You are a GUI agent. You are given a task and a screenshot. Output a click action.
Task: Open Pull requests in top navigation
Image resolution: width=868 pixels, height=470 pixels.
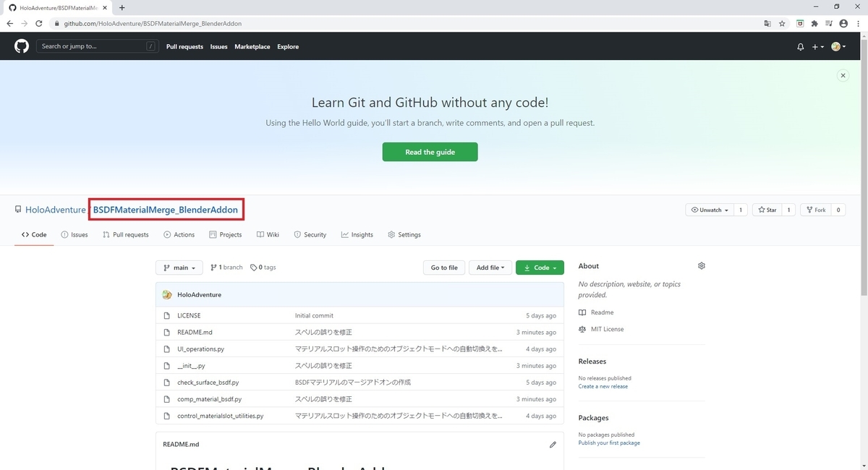pyautogui.click(x=184, y=46)
